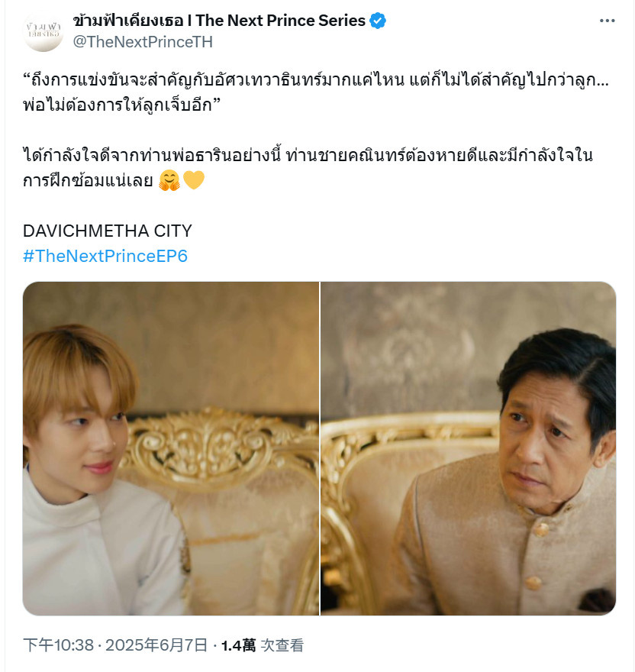Open The Next Prince profile avatar
The image size is (635, 672).
[43, 31]
